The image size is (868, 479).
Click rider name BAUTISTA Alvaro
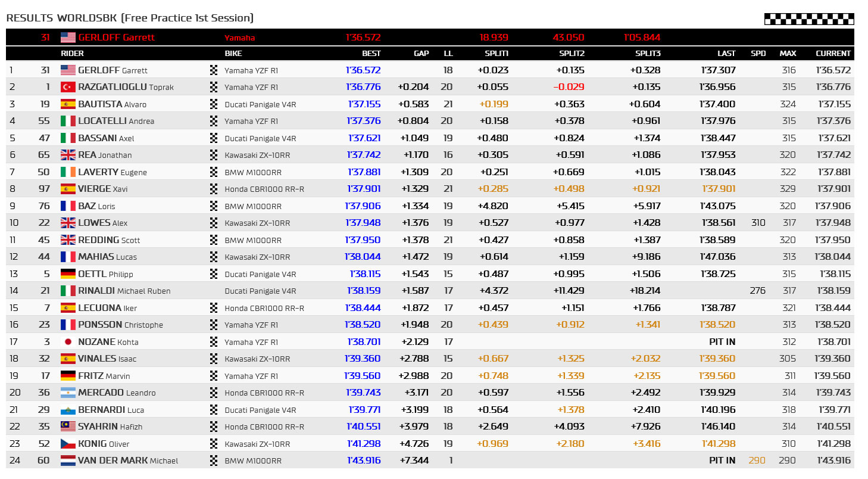pyautogui.click(x=113, y=104)
